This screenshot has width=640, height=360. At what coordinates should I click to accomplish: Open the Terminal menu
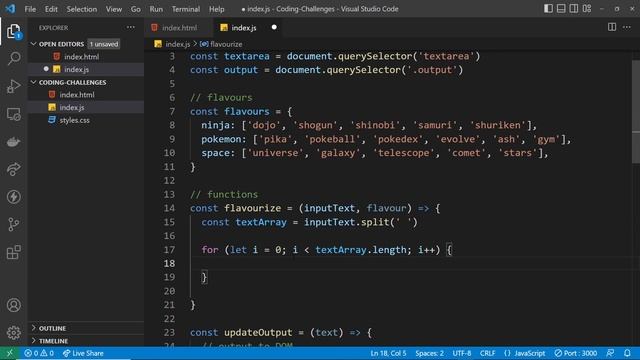[186, 9]
